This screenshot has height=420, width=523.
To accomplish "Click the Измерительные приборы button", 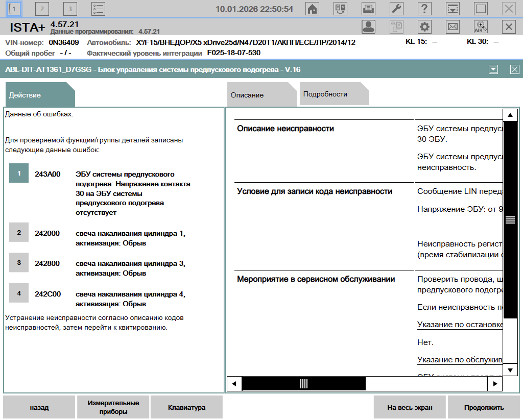I will 113,407.
